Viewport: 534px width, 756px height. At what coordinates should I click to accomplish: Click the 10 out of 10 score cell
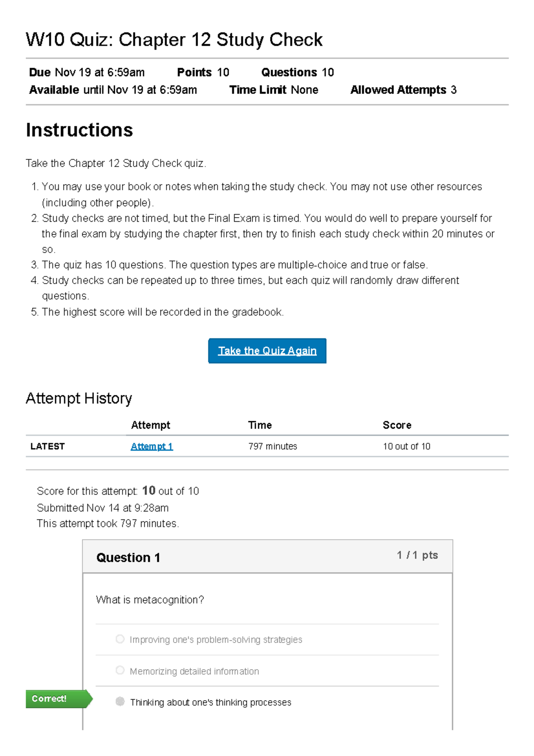point(407,446)
